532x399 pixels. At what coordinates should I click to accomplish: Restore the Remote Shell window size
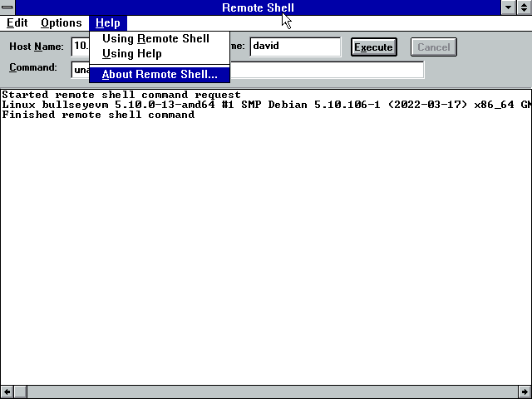pyautogui.click(x=525, y=7)
